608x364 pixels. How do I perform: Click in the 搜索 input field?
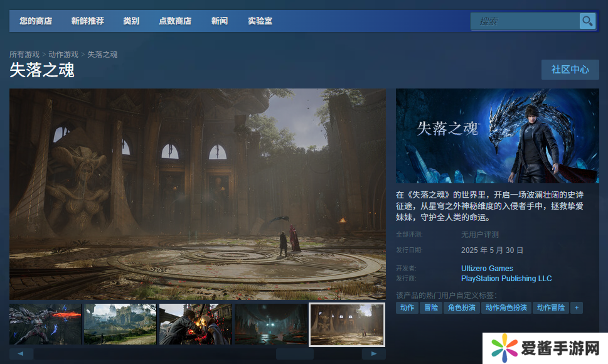[x=525, y=21]
